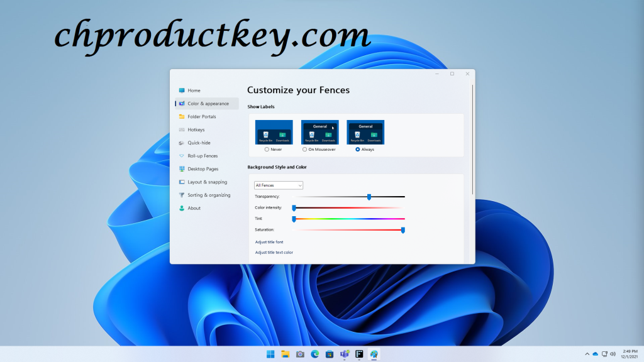The image size is (644, 362).
Task: Click the preview thumbnail above On Mouseover
Action: click(320, 132)
